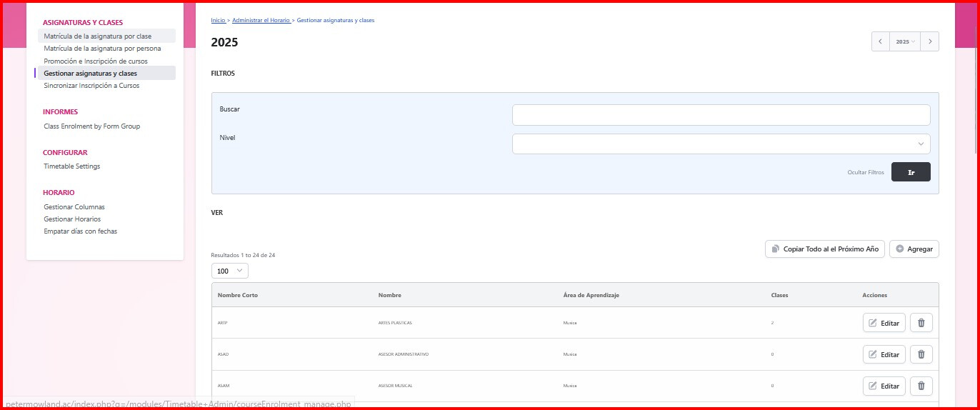This screenshot has height=410, width=980.
Task: Open Sincronizar Inscripción a Cursos
Action: (91, 86)
